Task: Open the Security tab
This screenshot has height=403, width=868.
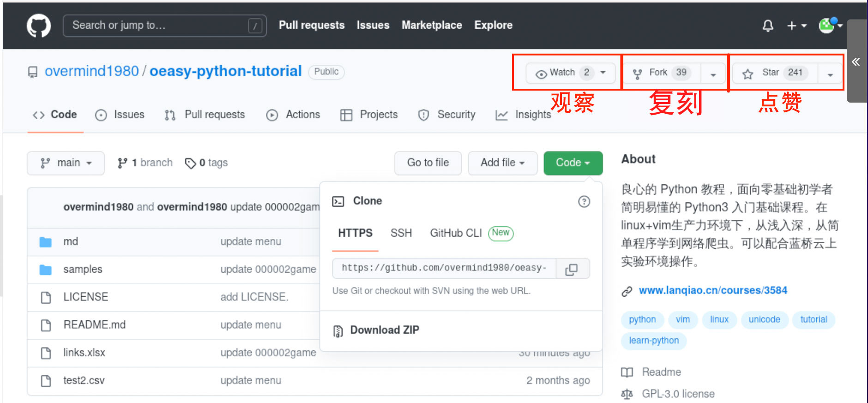Action: (446, 115)
